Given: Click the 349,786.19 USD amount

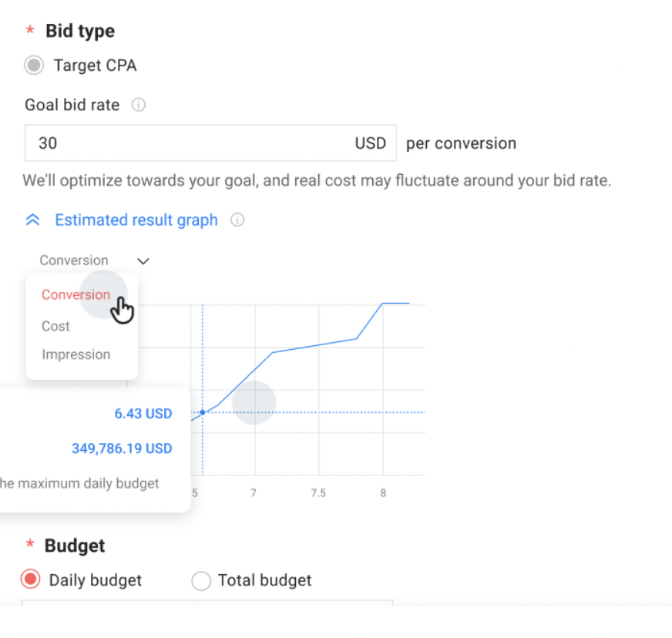Looking at the screenshot, I should click(121, 448).
